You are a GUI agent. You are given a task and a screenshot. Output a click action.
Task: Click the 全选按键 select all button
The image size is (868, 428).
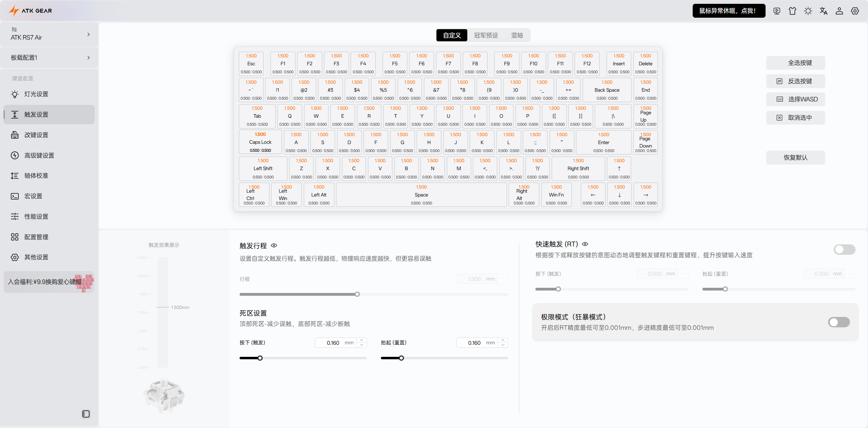click(795, 63)
